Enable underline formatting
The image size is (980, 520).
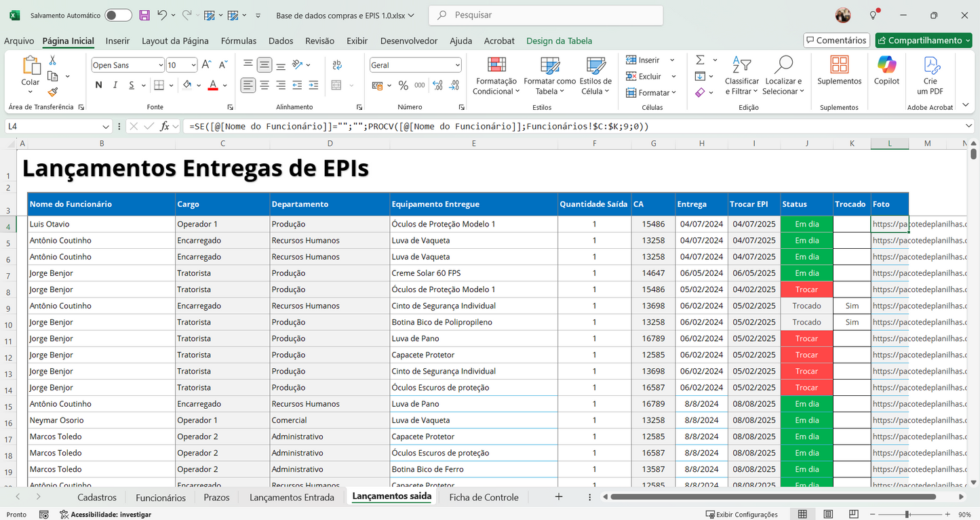tap(132, 85)
